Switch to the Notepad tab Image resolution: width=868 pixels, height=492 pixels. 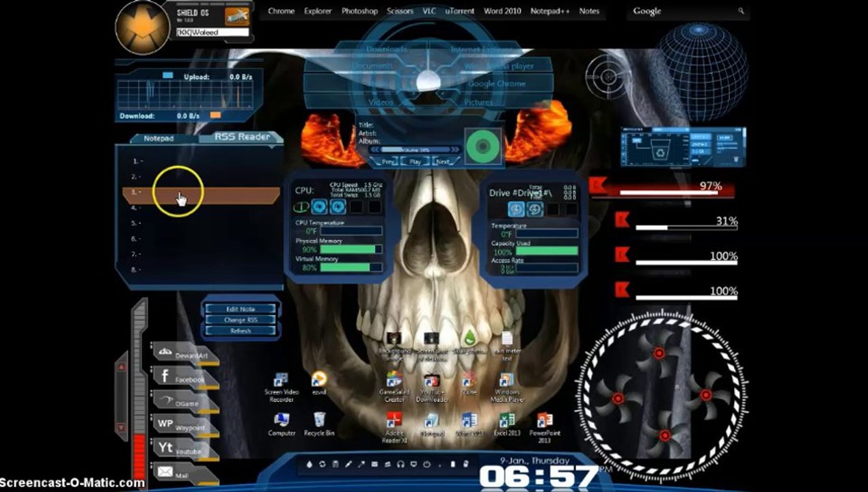(159, 138)
